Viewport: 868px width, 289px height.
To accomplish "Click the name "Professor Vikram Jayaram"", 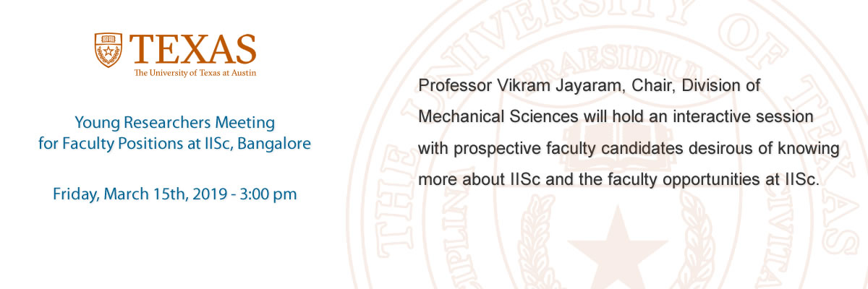I will 521,86.
